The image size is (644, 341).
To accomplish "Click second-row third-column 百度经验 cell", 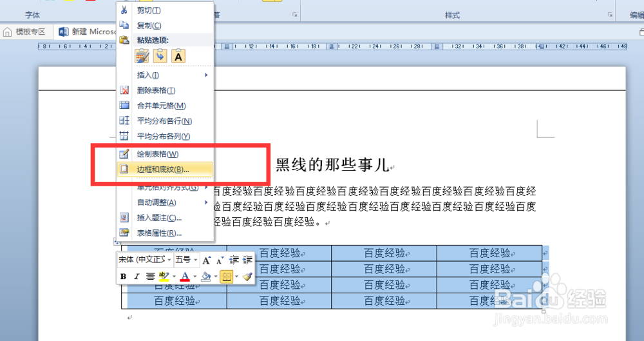I will [x=384, y=269].
